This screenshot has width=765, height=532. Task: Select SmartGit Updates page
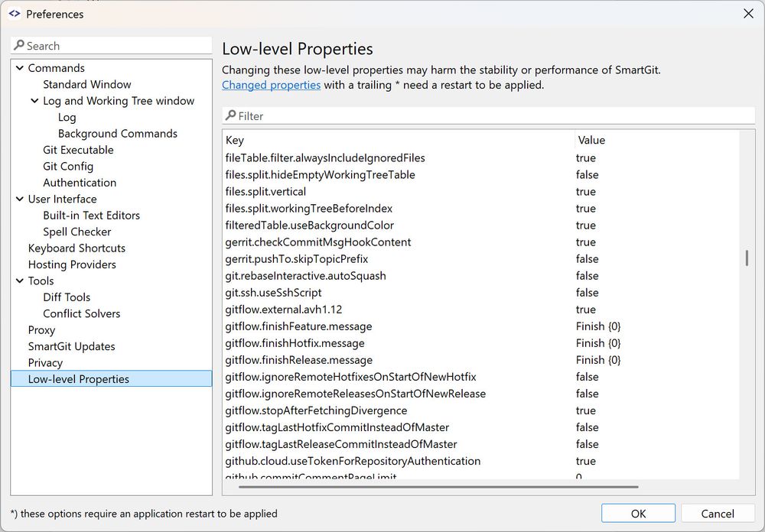pos(72,346)
